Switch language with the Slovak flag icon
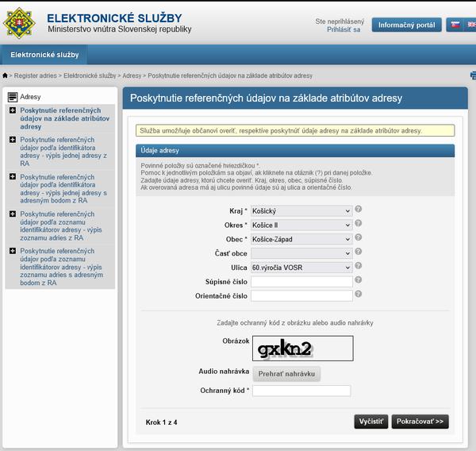The width and height of the screenshot is (476, 451). (x=455, y=25)
